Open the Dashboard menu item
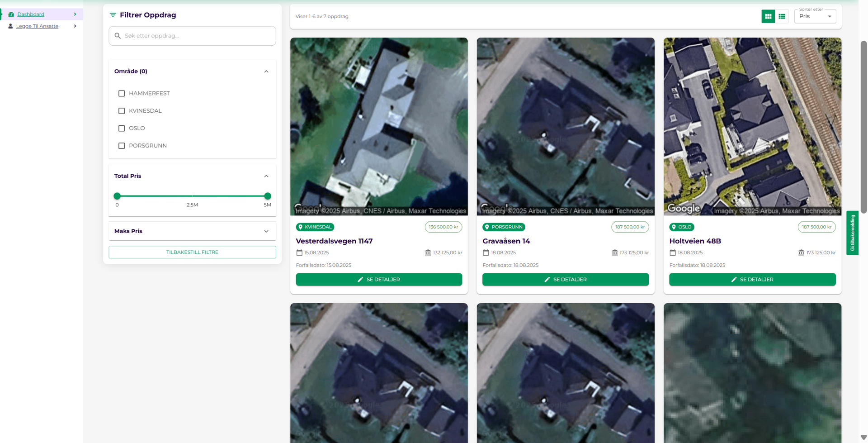Screen dimensions: 868x443 pos(31,14)
